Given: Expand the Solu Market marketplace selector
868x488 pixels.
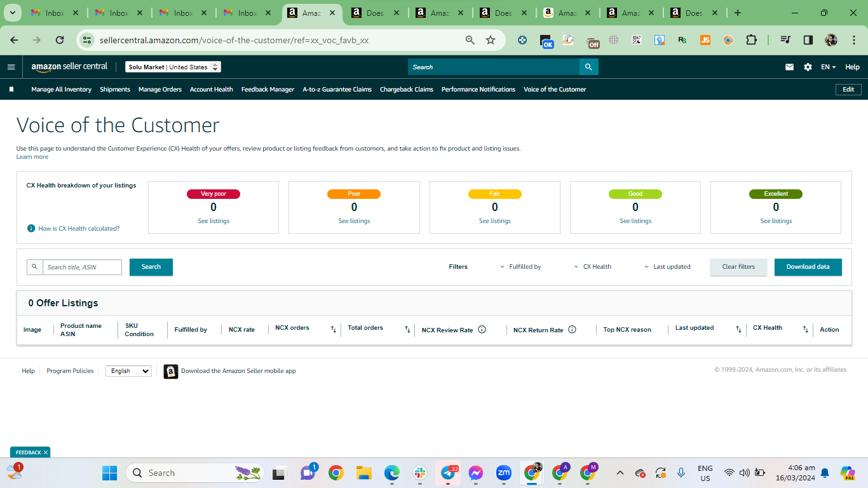Looking at the screenshot, I should coord(173,67).
